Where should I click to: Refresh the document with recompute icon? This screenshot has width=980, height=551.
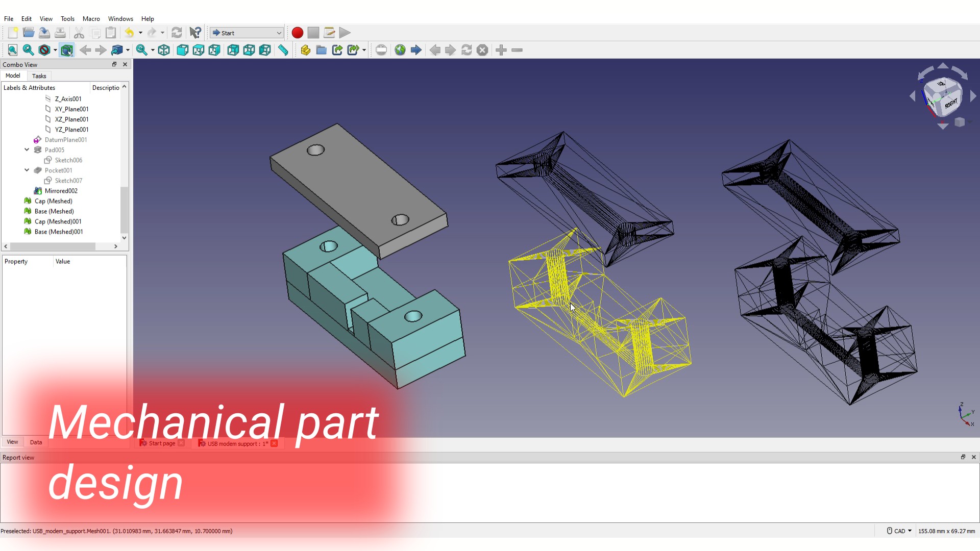click(177, 33)
